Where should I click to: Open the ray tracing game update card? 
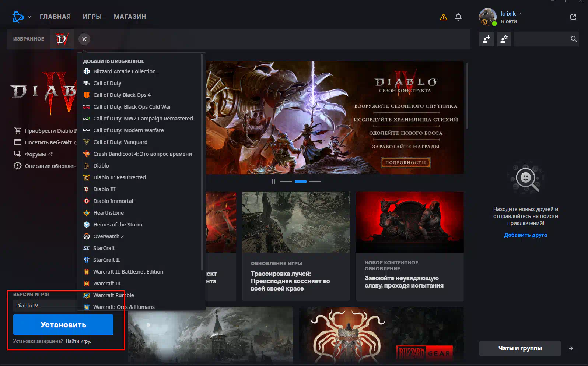point(296,246)
